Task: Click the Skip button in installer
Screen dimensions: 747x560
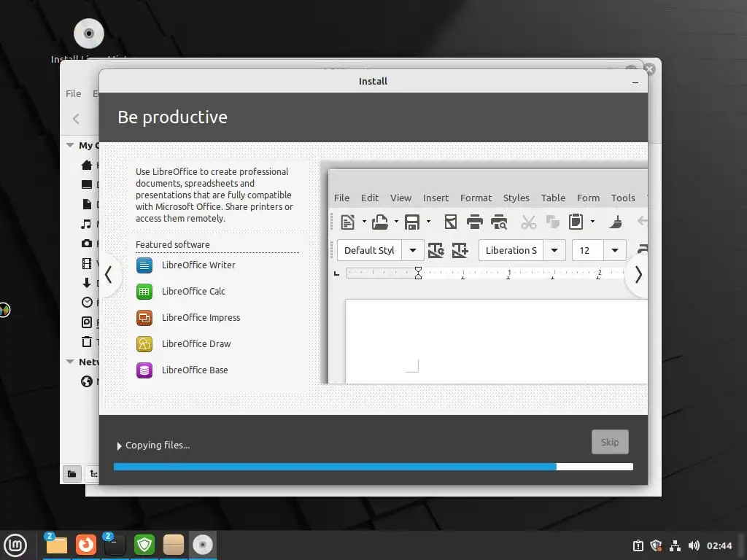Action: [610, 442]
